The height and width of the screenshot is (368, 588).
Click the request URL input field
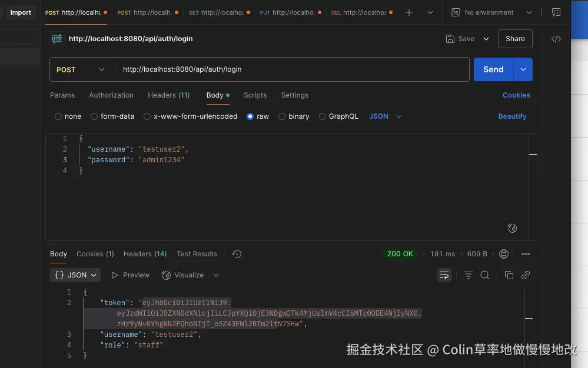(292, 69)
